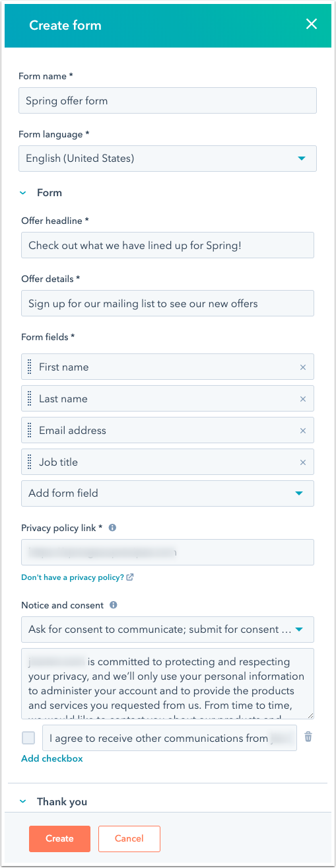Click the drag handle on First name
Image resolution: width=336 pixels, height=868 pixels.
coord(29,367)
